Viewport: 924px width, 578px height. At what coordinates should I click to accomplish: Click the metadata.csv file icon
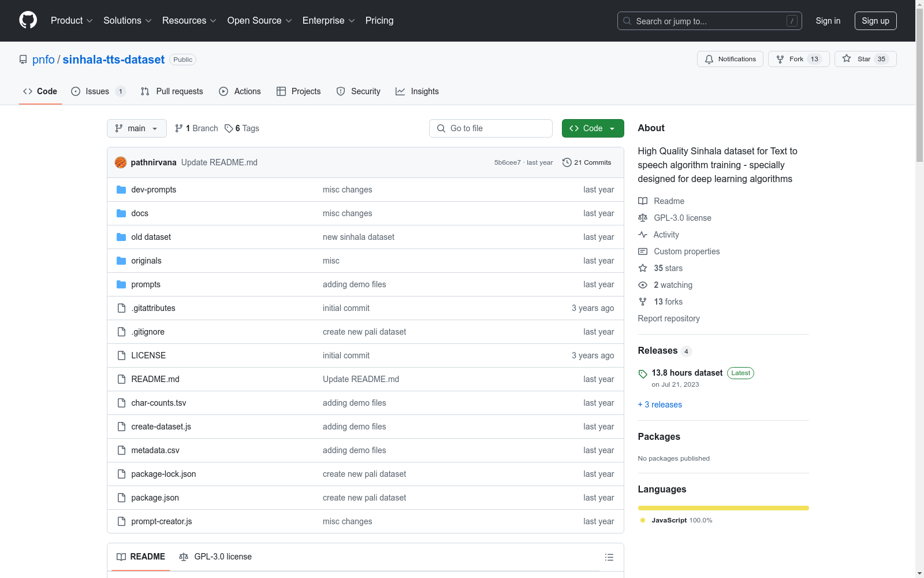[x=121, y=450]
